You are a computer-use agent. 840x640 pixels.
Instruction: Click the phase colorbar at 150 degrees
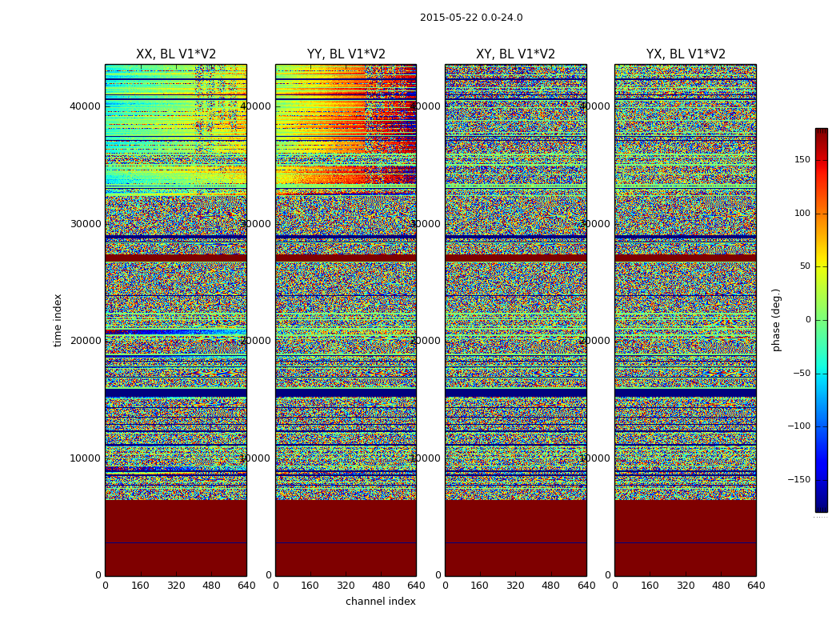click(x=822, y=160)
